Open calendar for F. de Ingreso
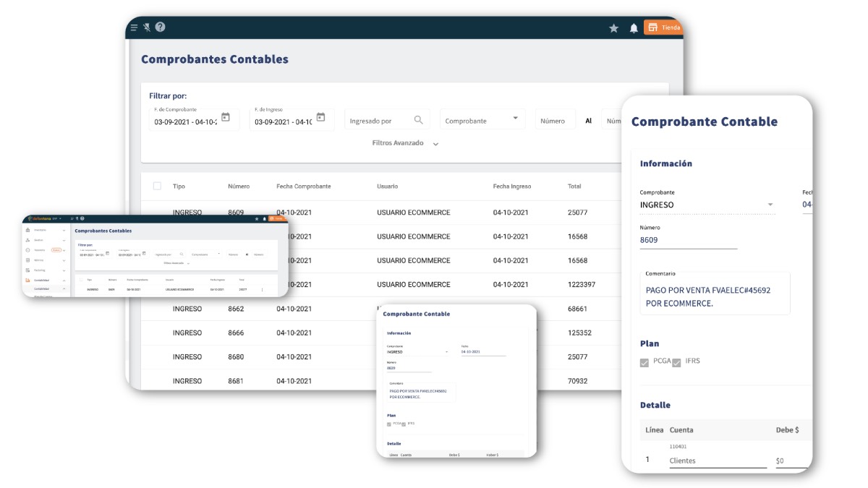The height and width of the screenshot is (488, 868). coord(321,117)
